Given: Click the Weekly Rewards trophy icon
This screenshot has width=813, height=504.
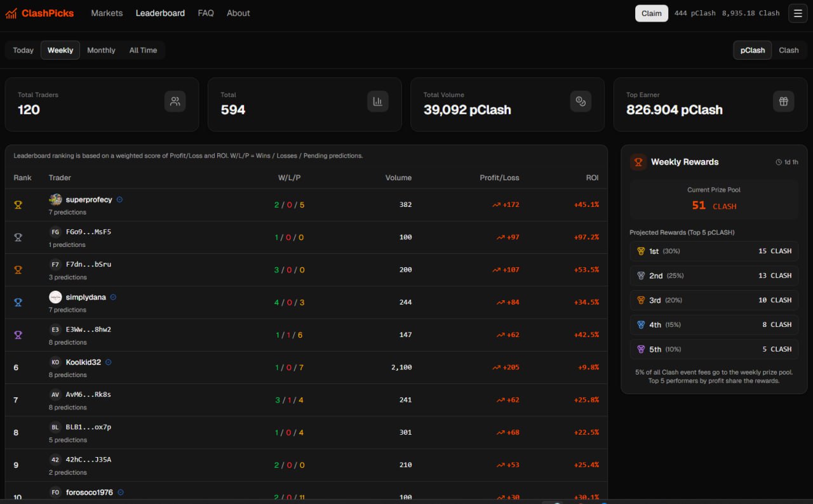Looking at the screenshot, I should click(638, 162).
